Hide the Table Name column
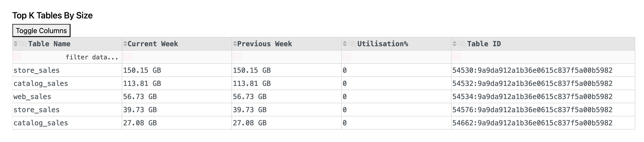 pyautogui.click(x=23, y=44)
